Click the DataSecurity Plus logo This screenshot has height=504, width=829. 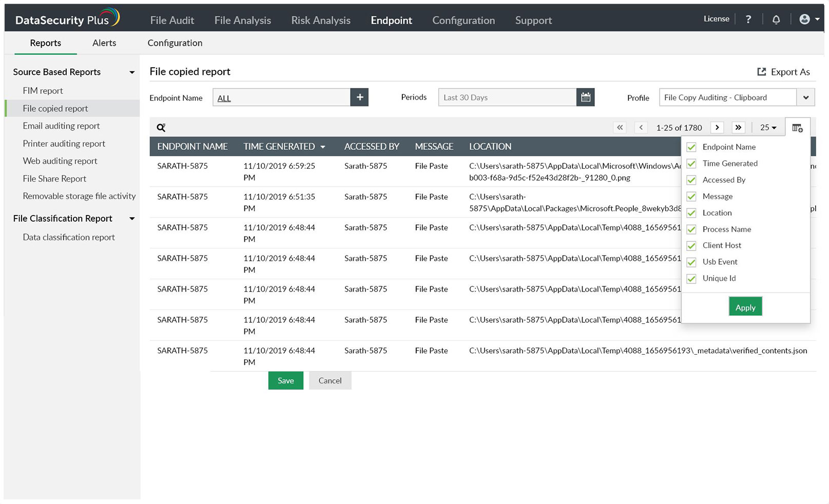67,18
